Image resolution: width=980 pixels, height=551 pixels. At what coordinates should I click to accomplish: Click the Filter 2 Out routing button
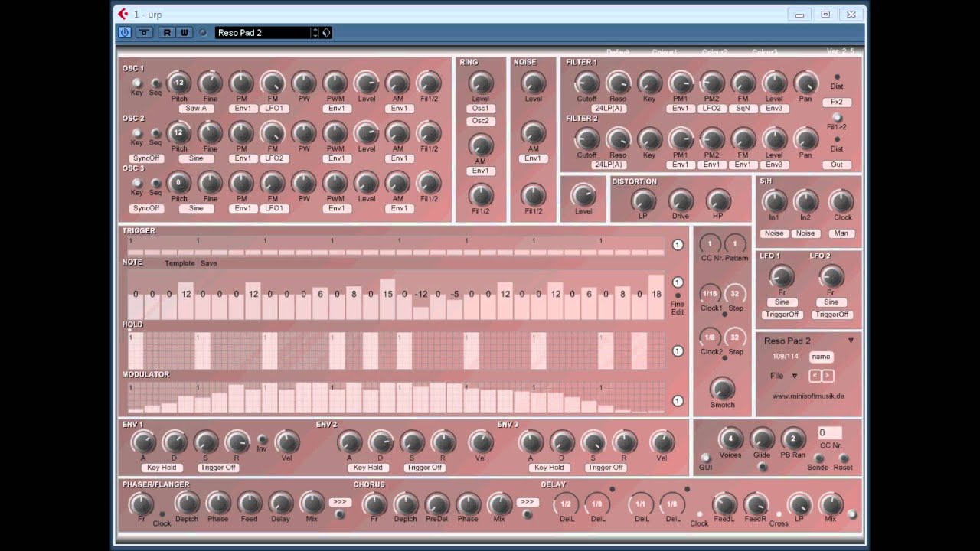[x=837, y=165]
